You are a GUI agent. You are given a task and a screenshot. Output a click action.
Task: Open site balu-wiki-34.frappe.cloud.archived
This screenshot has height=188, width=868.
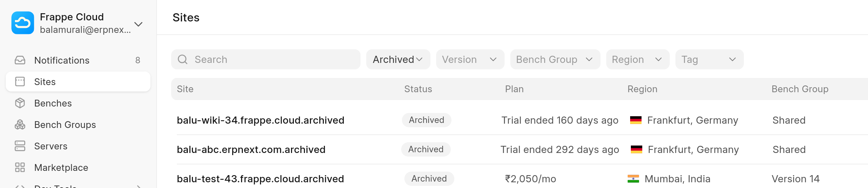coord(260,120)
